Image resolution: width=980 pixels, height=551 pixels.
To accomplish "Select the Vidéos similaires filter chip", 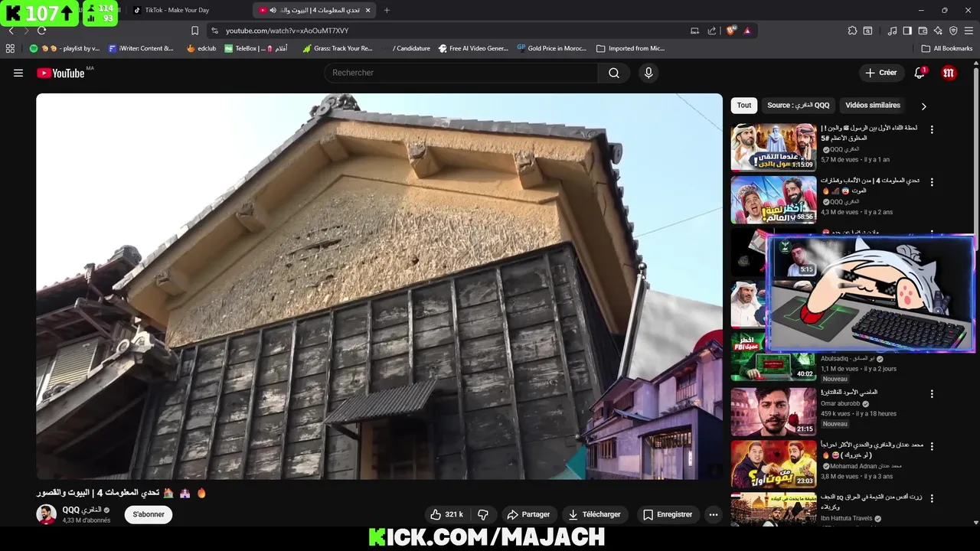I will (x=873, y=106).
